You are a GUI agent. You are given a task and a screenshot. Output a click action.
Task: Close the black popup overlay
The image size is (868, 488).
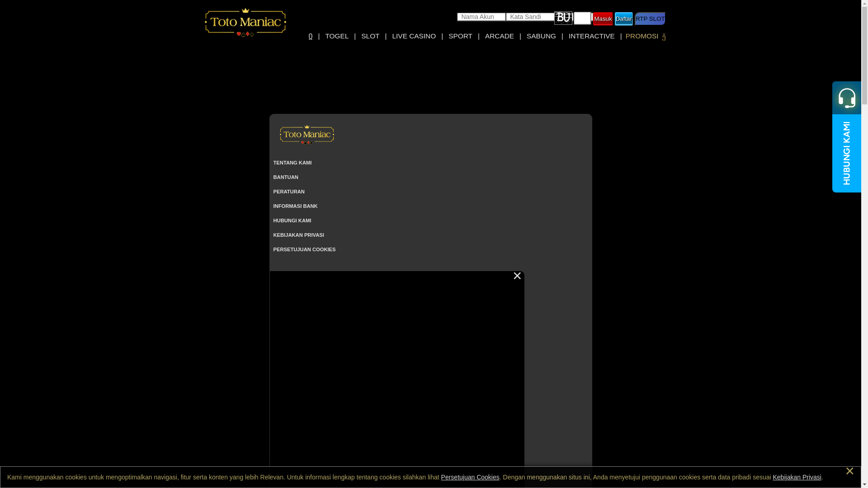click(x=517, y=276)
